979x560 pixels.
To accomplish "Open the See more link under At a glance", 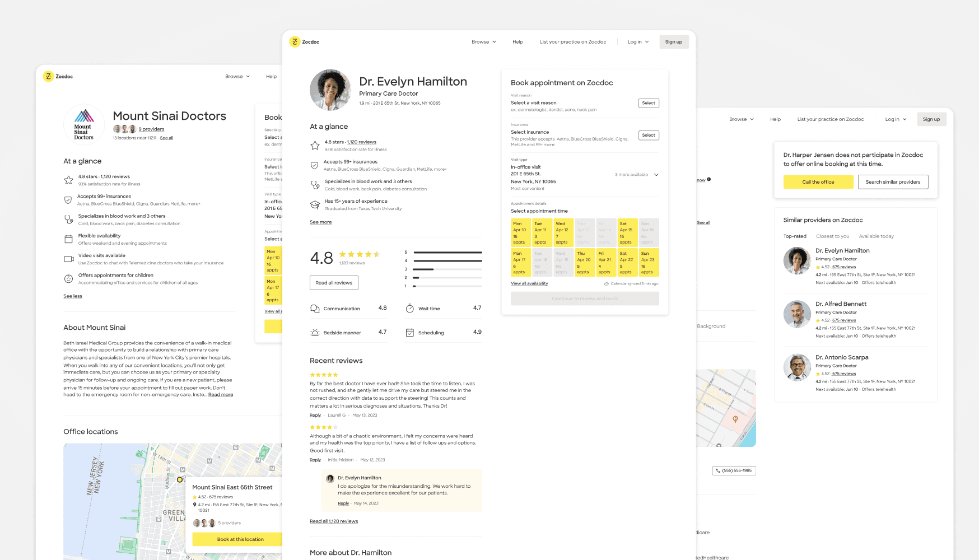I will click(321, 222).
